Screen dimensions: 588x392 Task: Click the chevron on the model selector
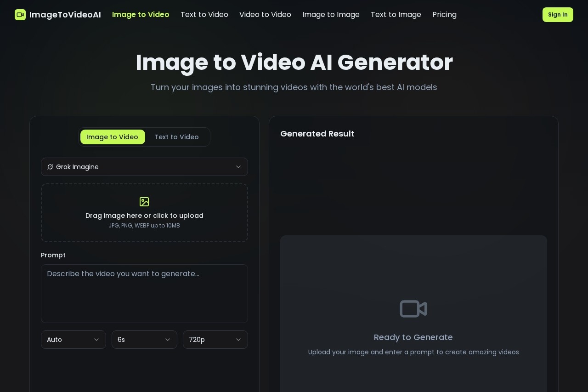pos(238,167)
